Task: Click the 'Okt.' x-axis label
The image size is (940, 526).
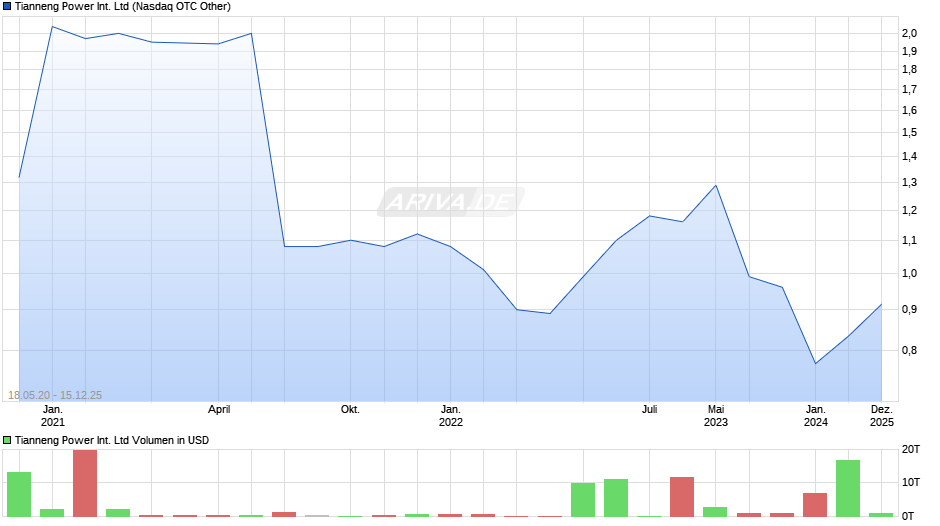Action: click(x=350, y=410)
